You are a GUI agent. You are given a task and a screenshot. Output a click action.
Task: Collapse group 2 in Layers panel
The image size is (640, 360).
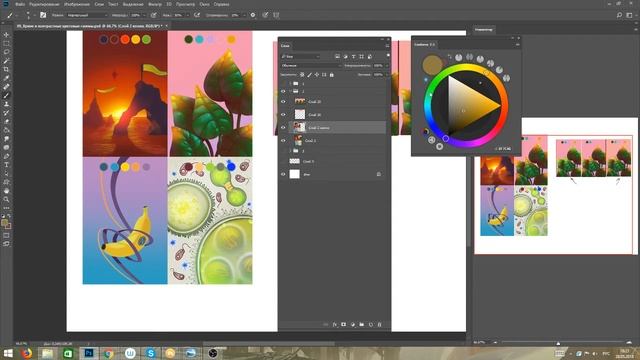pos(290,91)
